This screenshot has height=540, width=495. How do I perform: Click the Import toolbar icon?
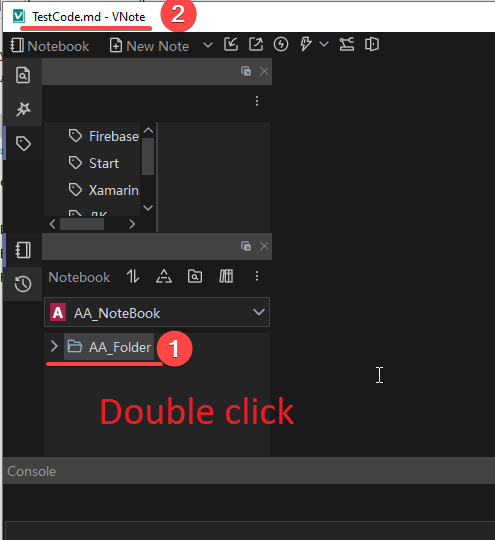coord(231,44)
